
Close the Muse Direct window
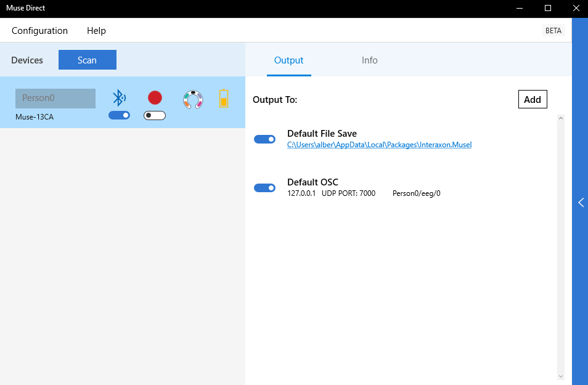pos(576,8)
